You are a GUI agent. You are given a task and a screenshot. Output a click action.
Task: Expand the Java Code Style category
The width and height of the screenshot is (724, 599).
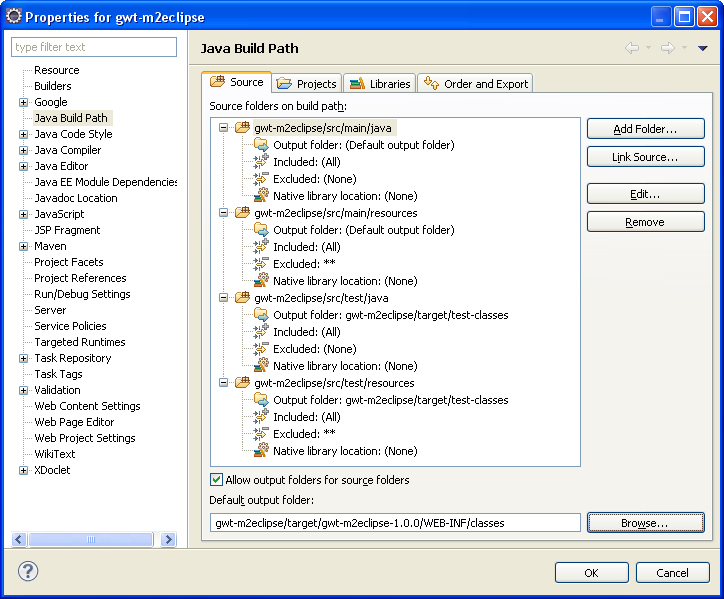pos(24,134)
